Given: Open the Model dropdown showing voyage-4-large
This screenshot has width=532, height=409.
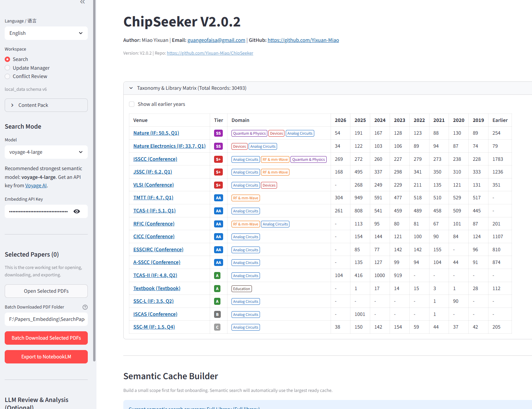Looking at the screenshot, I should [x=46, y=152].
